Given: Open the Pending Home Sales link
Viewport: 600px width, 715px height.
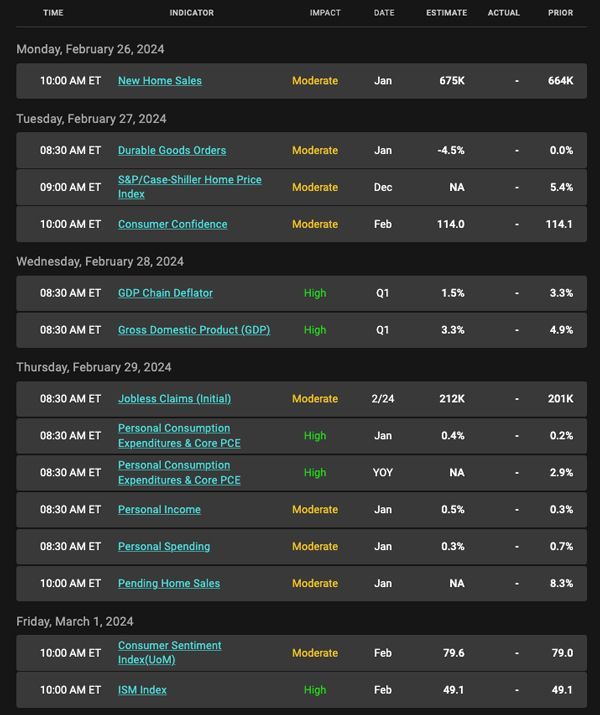Looking at the screenshot, I should click(169, 584).
